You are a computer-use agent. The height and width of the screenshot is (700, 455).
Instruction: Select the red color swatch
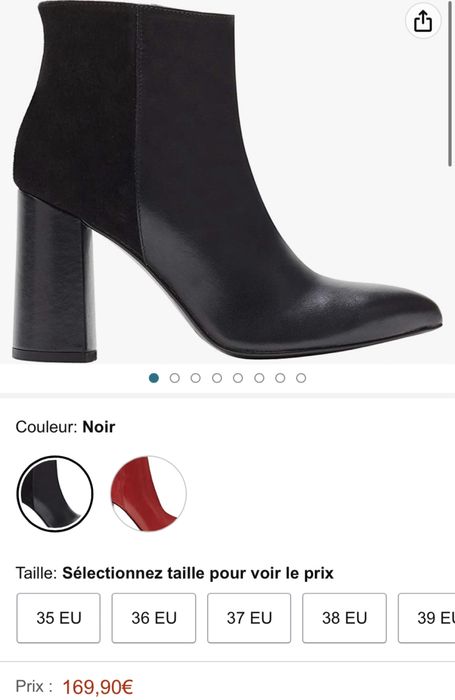148,494
